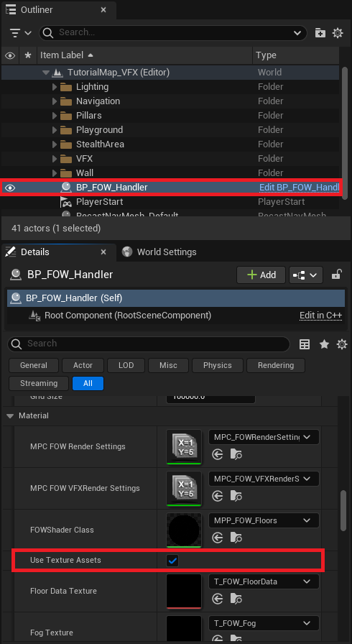
Task: Open Outliner settings gear icon
Action: tap(338, 33)
